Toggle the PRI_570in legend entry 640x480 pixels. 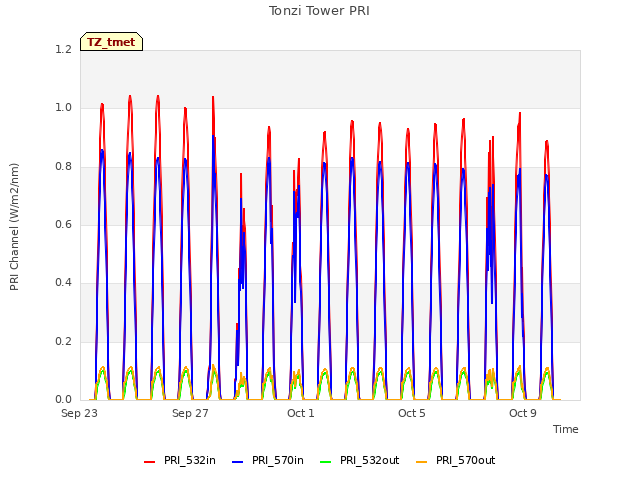tap(268, 460)
